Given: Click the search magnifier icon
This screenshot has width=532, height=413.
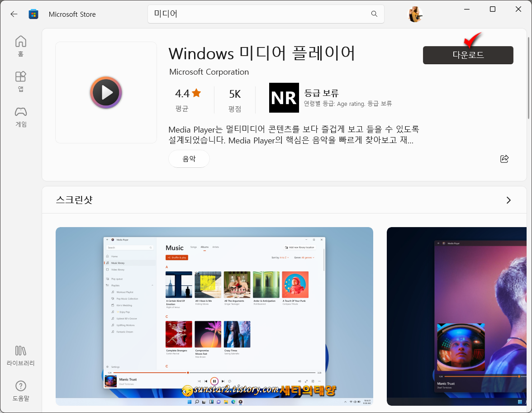Looking at the screenshot, I should click(x=374, y=14).
